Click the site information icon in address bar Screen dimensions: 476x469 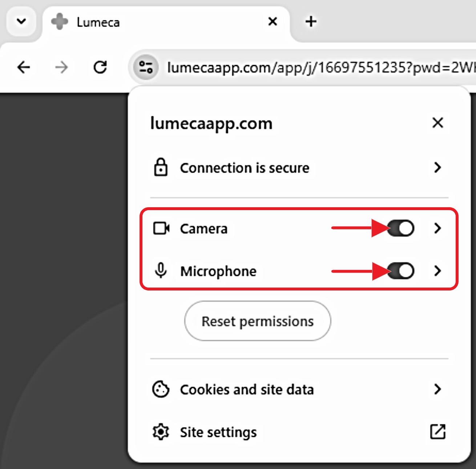(x=145, y=67)
